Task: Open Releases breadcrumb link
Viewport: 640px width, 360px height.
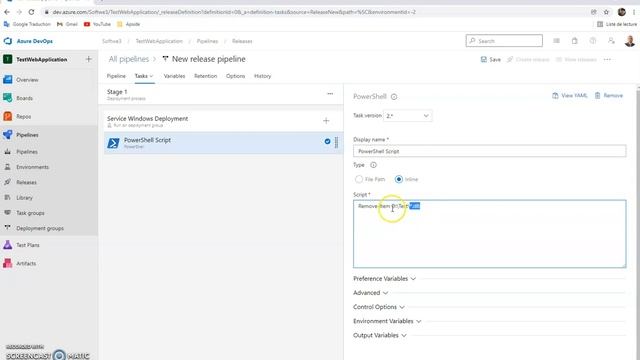Action: pos(242,41)
